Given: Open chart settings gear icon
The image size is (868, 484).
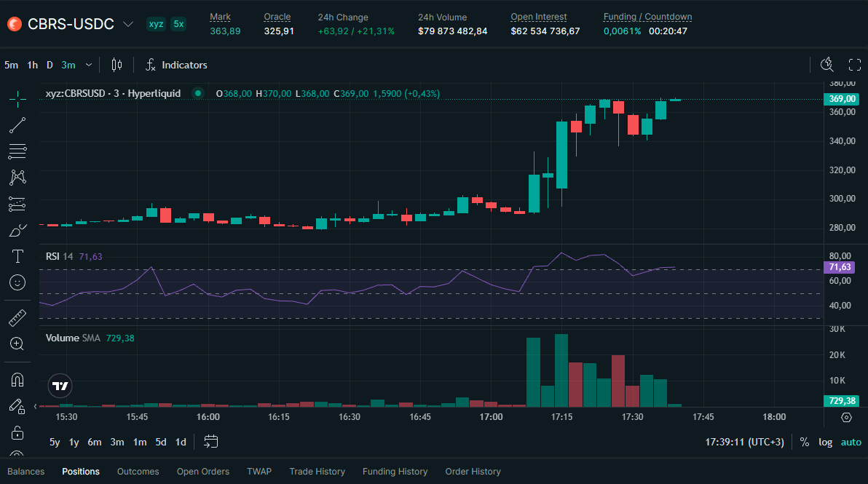Looking at the screenshot, I should (x=846, y=417).
